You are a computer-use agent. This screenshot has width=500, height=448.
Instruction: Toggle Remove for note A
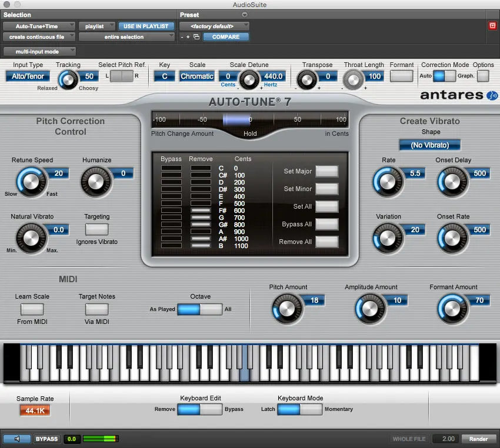point(201,231)
